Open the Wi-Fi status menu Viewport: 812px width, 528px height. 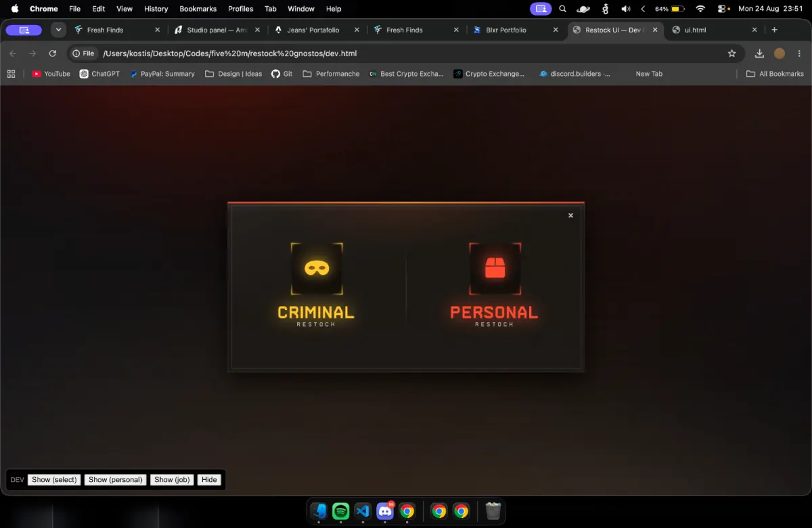700,9
